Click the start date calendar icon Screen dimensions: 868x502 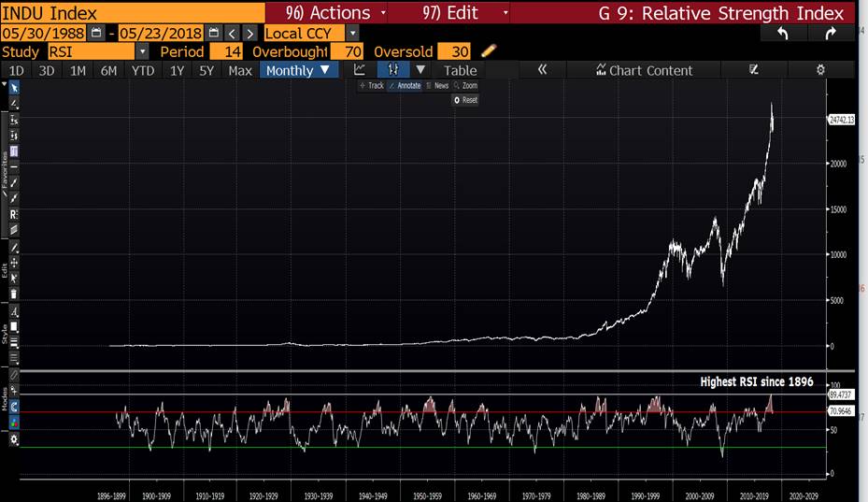pos(96,34)
